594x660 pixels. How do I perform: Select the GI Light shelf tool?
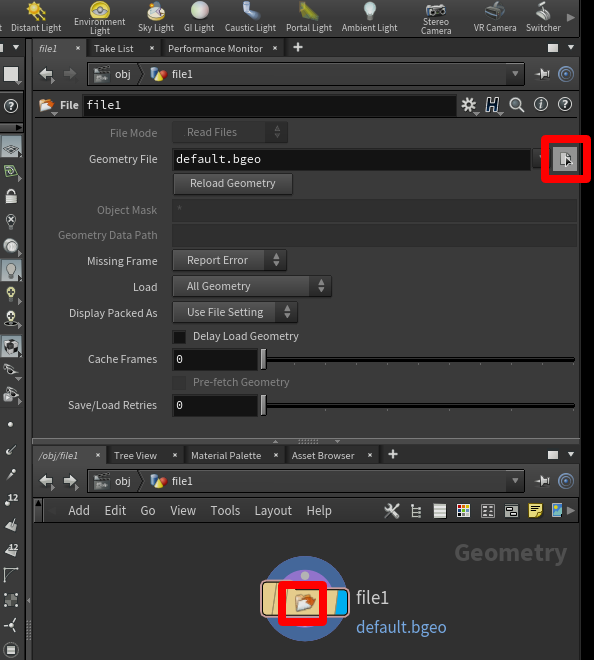199,17
